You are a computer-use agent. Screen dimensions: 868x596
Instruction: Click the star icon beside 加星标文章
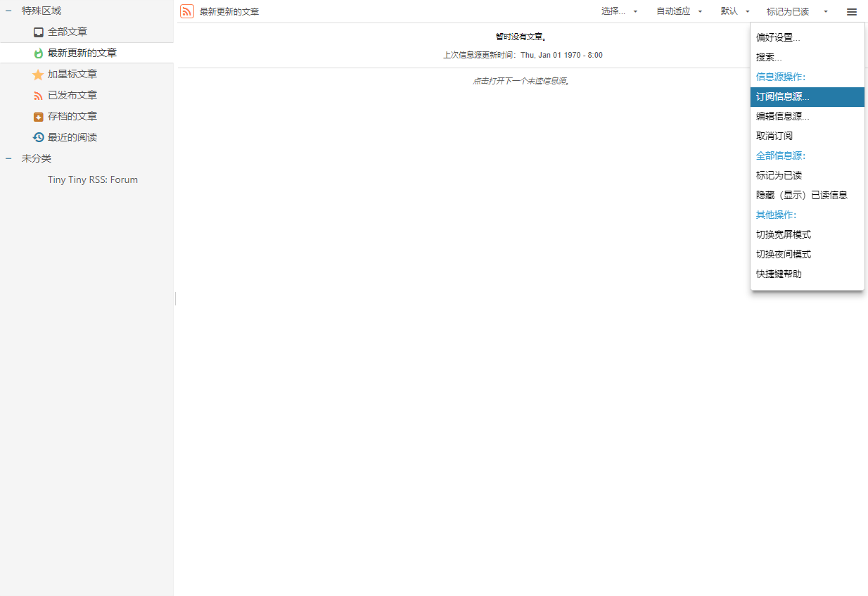(x=38, y=74)
